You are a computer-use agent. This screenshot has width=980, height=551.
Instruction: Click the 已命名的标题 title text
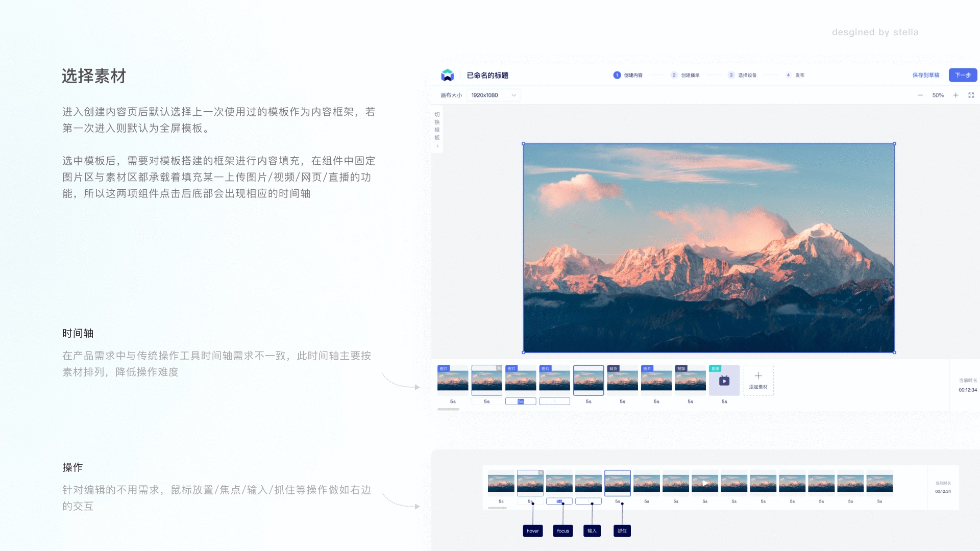coord(487,75)
